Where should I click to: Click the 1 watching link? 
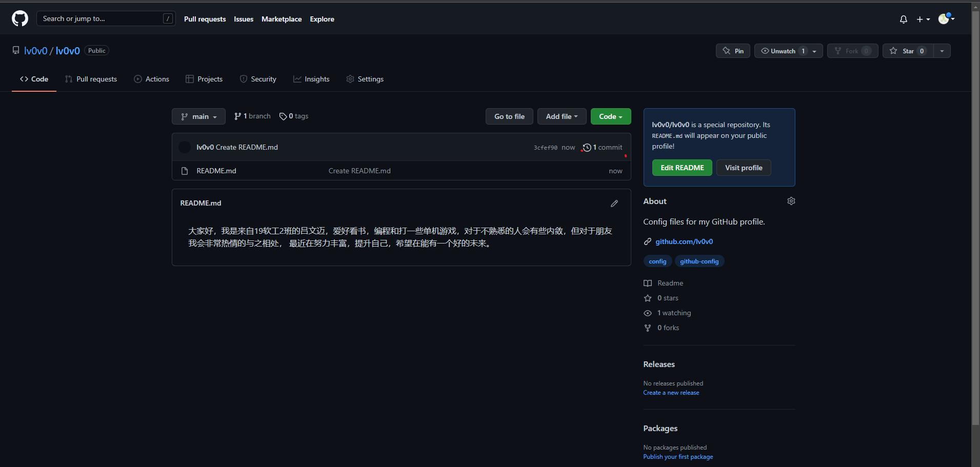click(x=674, y=313)
